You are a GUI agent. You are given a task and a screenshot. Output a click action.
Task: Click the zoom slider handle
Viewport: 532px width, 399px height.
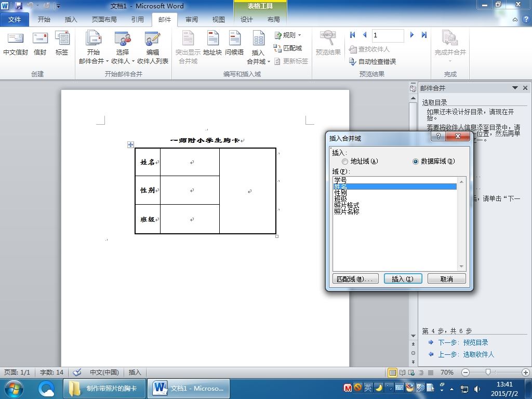click(488, 372)
